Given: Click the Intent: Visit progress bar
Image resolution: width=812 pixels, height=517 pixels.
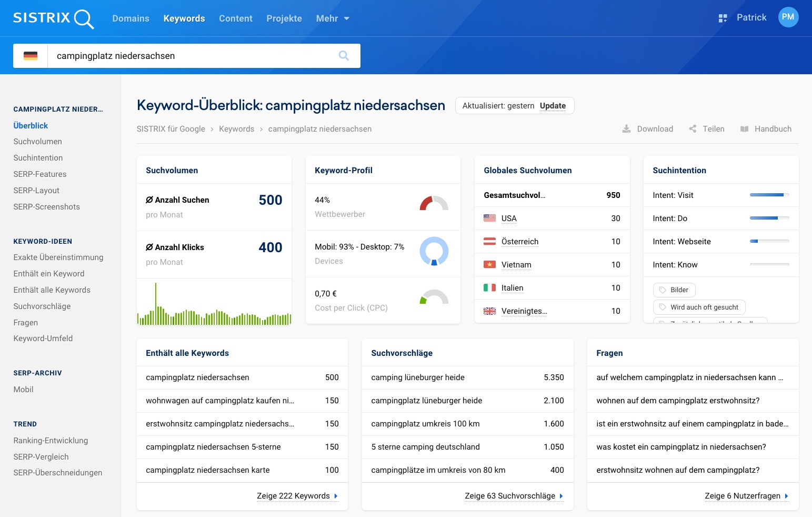Looking at the screenshot, I should [769, 195].
